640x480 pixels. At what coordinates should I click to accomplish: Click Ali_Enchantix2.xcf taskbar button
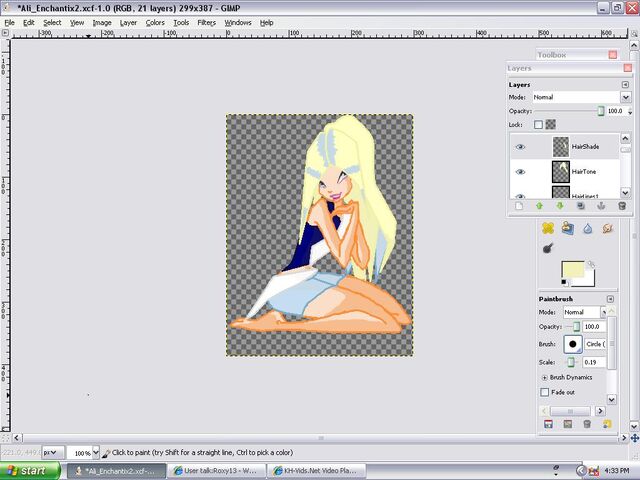point(116,471)
